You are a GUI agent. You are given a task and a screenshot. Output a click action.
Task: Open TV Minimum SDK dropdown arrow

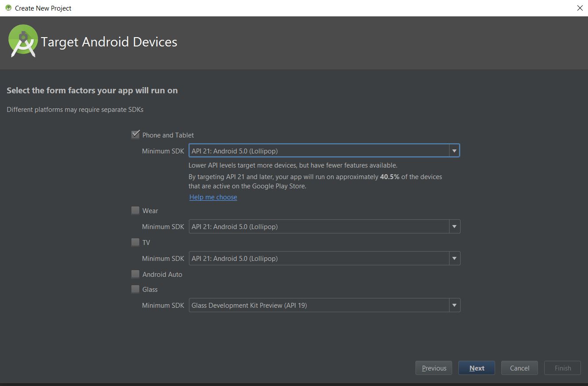[x=454, y=259]
